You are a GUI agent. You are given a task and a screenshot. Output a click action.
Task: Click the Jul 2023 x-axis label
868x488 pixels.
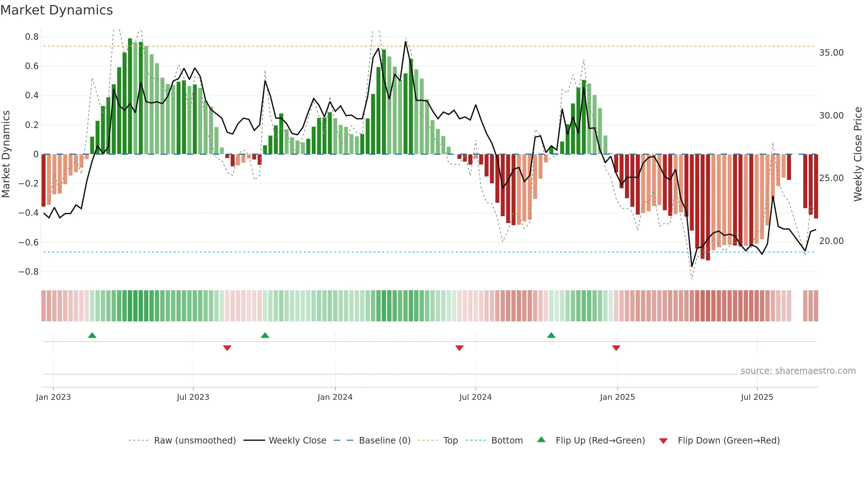coord(193,397)
